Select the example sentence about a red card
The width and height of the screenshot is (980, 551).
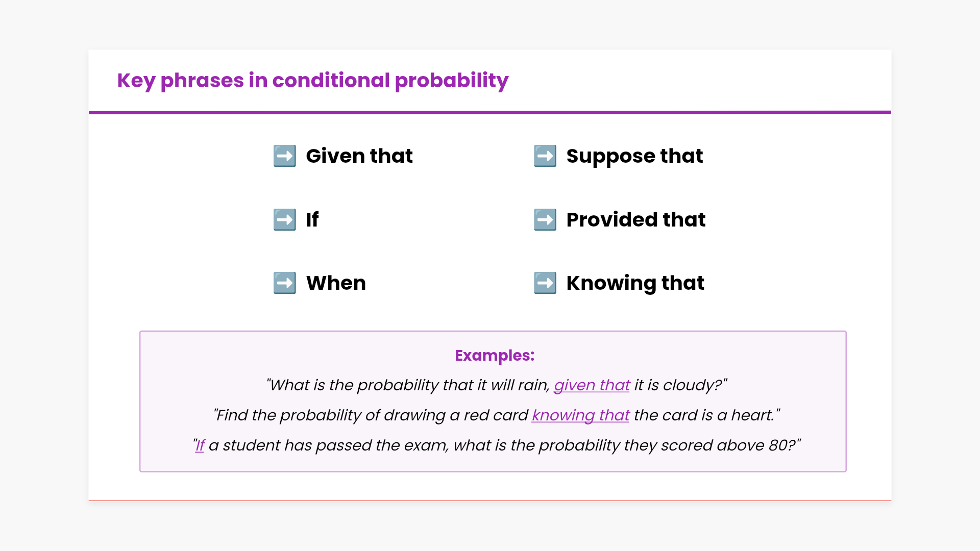click(373, 415)
